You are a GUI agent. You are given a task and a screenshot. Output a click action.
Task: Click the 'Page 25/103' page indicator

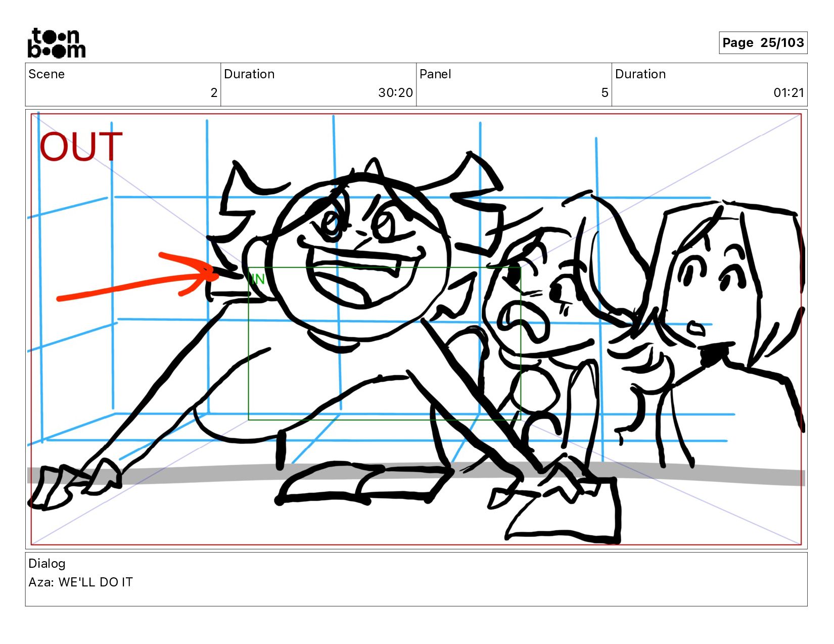point(763,42)
